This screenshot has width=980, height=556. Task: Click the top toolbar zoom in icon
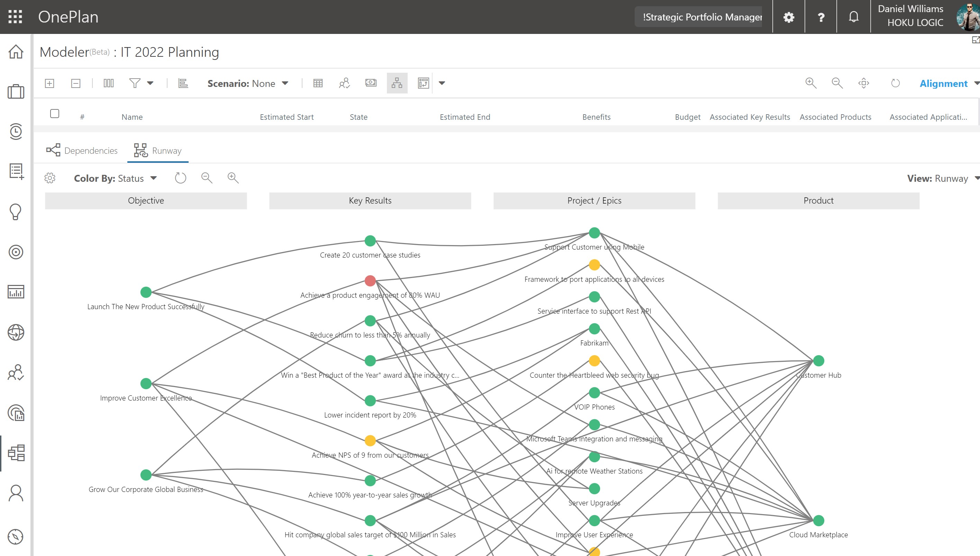coord(810,83)
